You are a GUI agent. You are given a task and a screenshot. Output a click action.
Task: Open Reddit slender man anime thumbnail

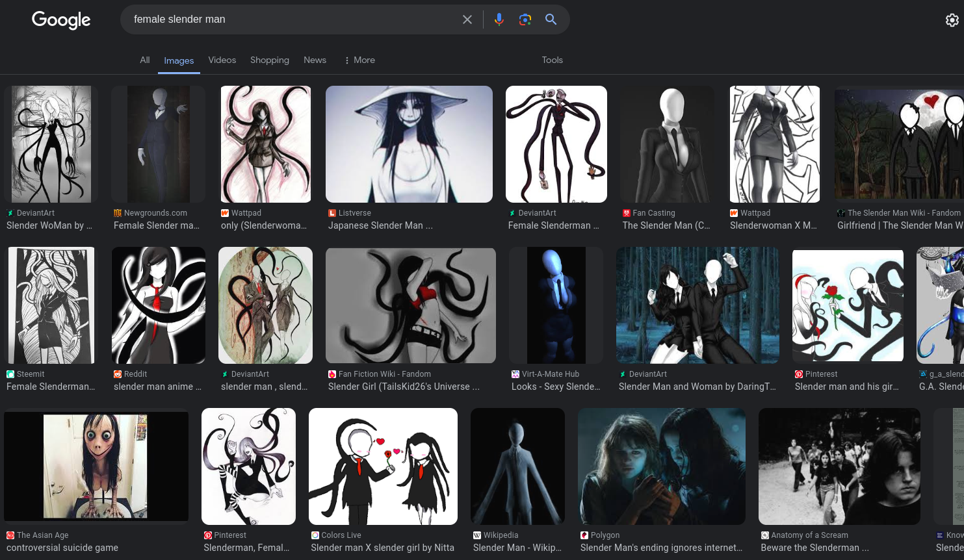[159, 305]
